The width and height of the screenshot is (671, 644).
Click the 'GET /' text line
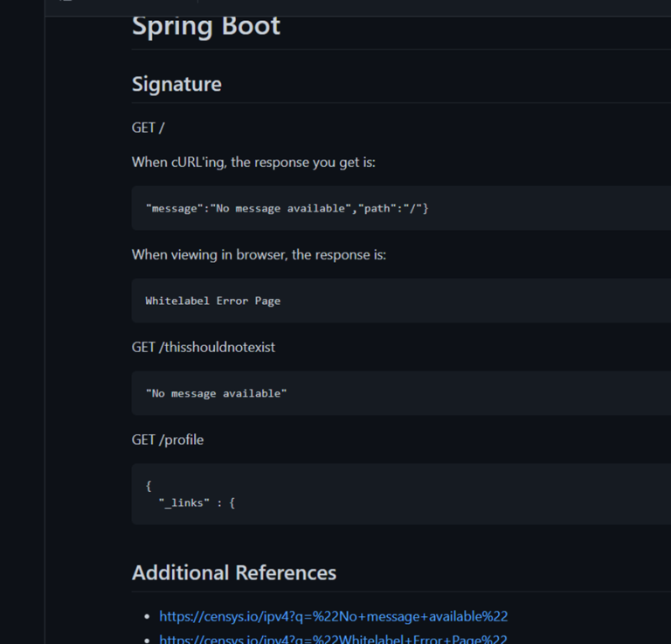(148, 128)
